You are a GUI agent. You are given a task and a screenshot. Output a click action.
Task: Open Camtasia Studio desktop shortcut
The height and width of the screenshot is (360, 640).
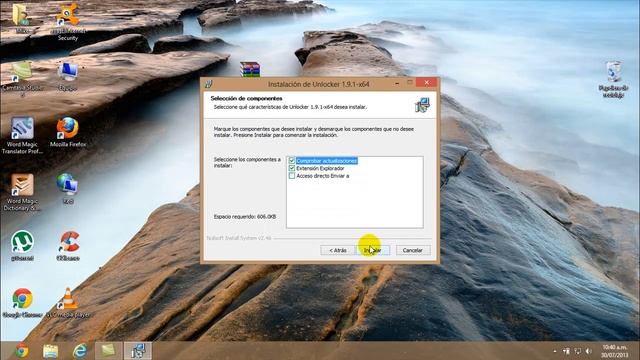click(22, 79)
